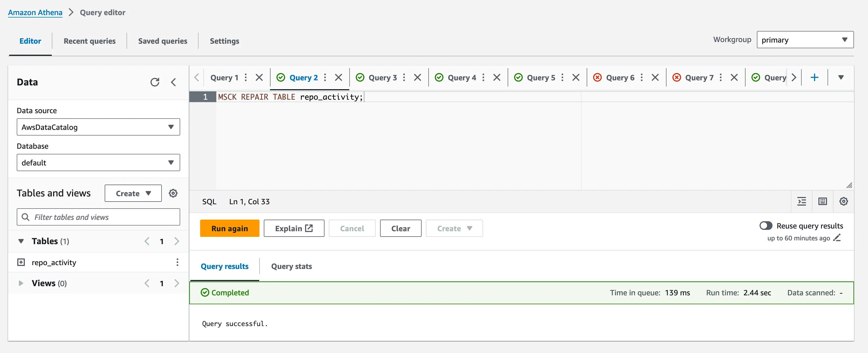Screen dimensions: 868x353
Task: Expand the Tables tree section
Action: coord(20,240)
